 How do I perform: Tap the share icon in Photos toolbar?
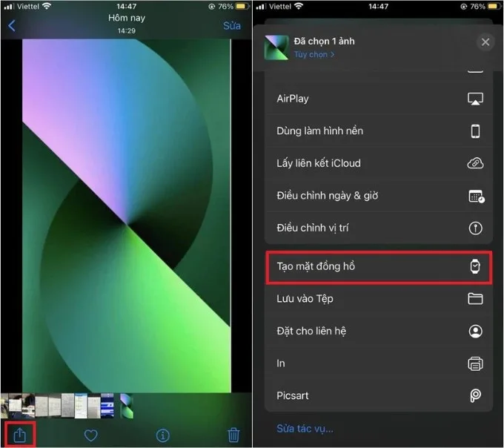(x=19, y=435)
